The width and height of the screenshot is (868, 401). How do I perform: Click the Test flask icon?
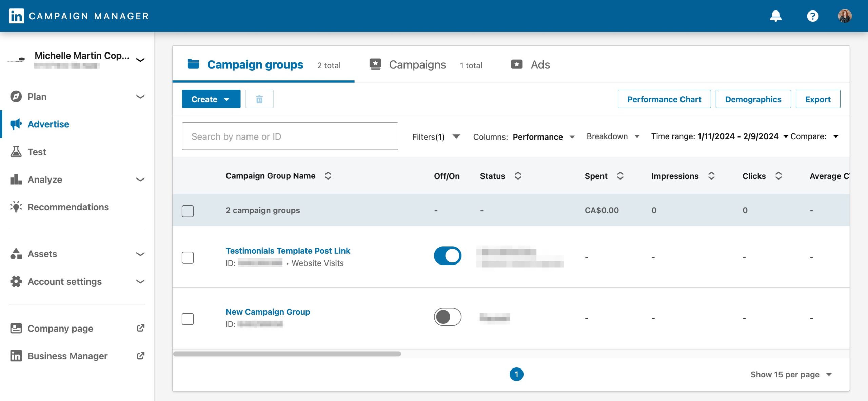click(x=16, y=152)
